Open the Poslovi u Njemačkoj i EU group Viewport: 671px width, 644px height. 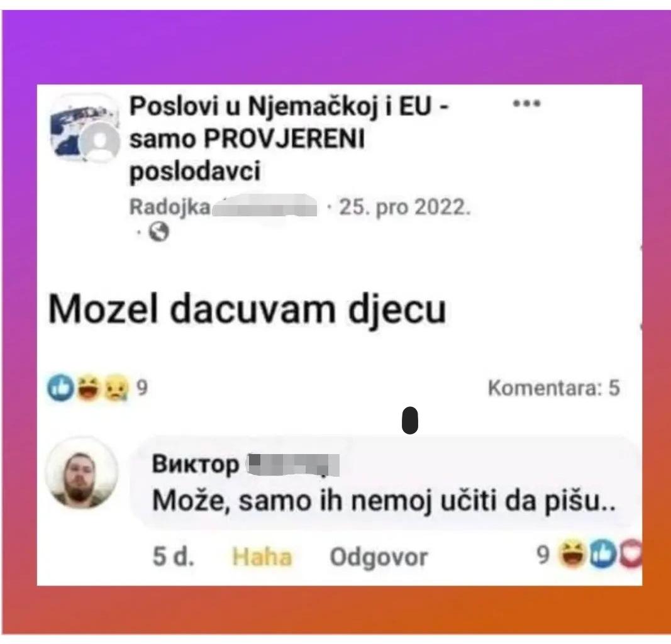(289, 138)
